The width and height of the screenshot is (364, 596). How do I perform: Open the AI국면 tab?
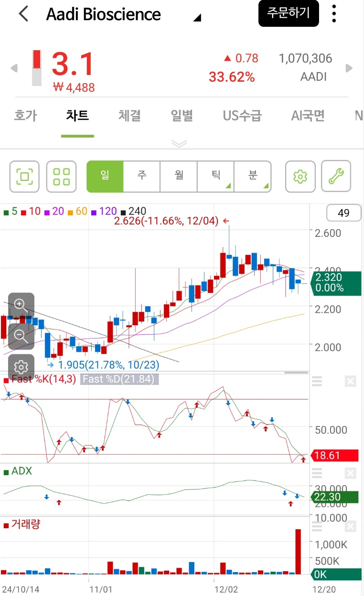pyautogui.click(x=308, y=116)
